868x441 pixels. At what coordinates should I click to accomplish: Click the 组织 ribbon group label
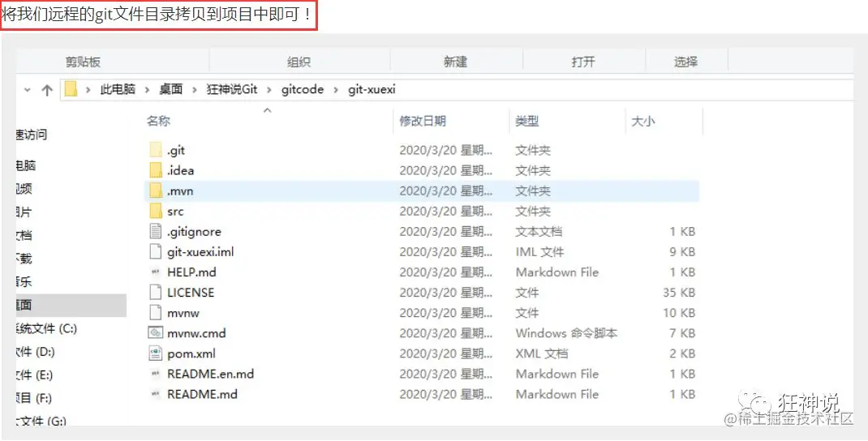click(299, 62)
